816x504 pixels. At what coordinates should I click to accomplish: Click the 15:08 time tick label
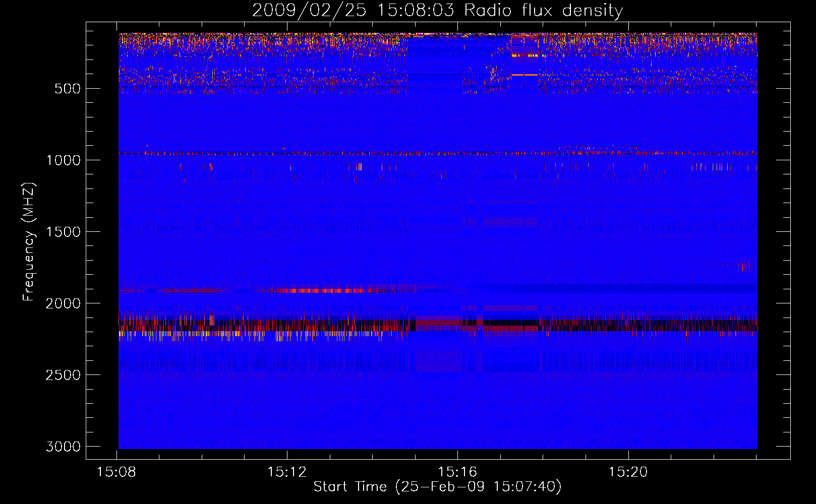tap(116, 472)
